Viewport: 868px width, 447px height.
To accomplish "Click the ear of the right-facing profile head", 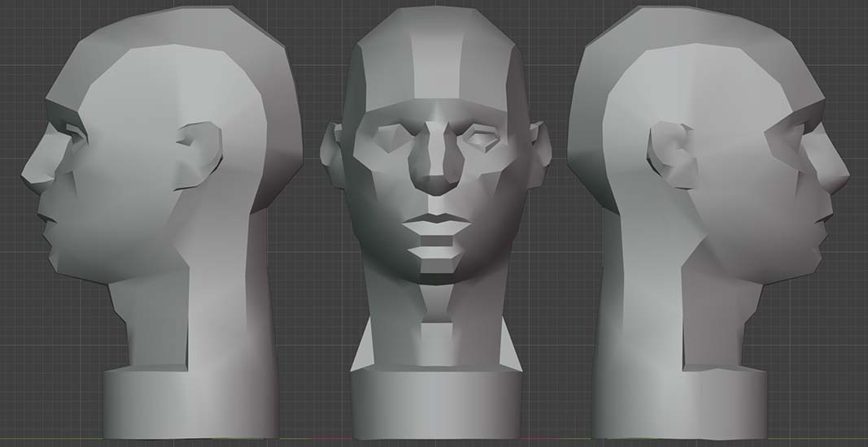I will pos(672,154).
